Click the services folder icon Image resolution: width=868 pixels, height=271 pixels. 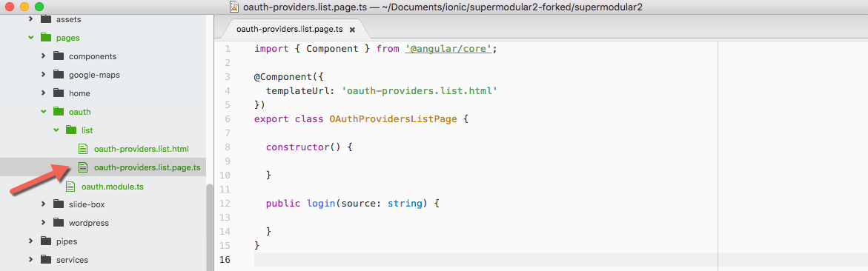(x=46, y=260)
